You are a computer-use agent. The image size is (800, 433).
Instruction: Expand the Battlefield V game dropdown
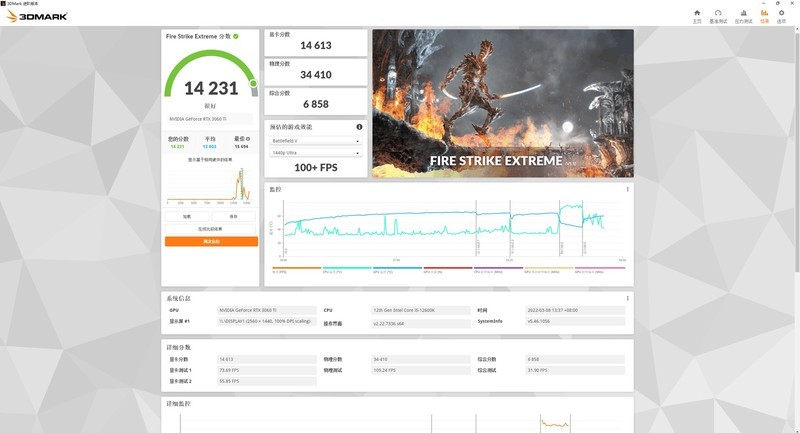click(315, 141)
